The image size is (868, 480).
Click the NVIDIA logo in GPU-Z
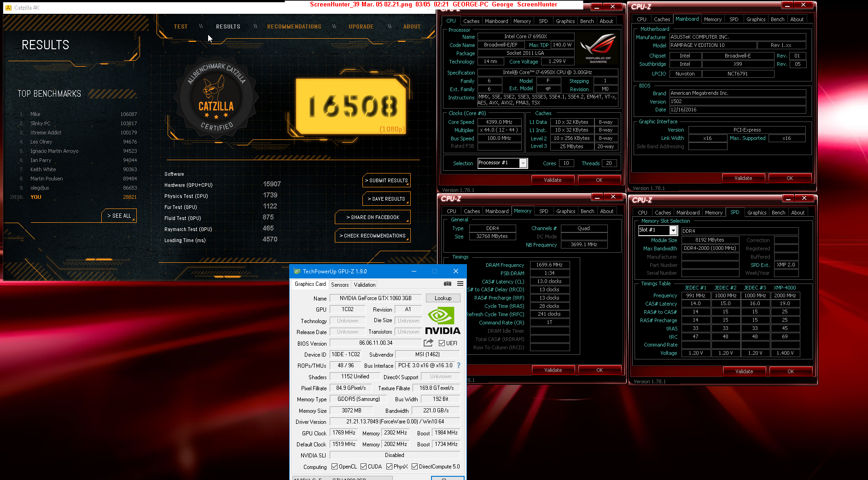(443, 321)
